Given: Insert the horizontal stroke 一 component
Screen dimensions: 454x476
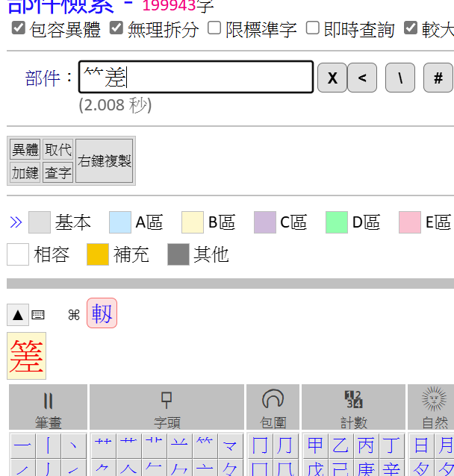Looking at the screenshot, I should tap(23, 446).
